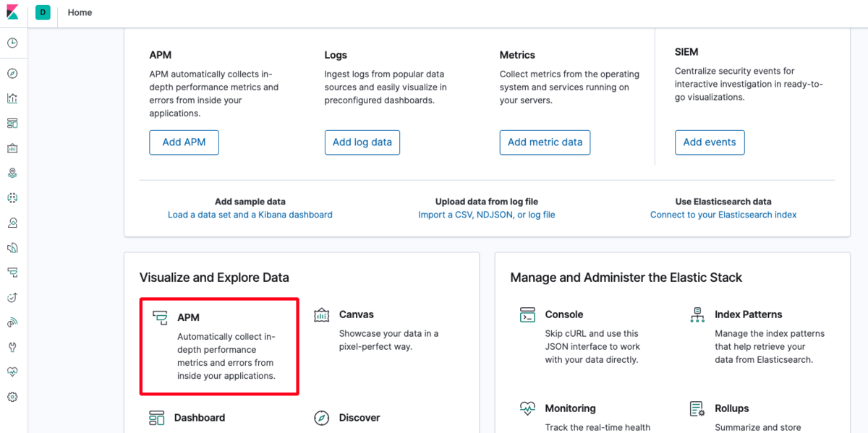
Task: Open Management from the gear sidebar icon
Action: (x=12, y=397)
